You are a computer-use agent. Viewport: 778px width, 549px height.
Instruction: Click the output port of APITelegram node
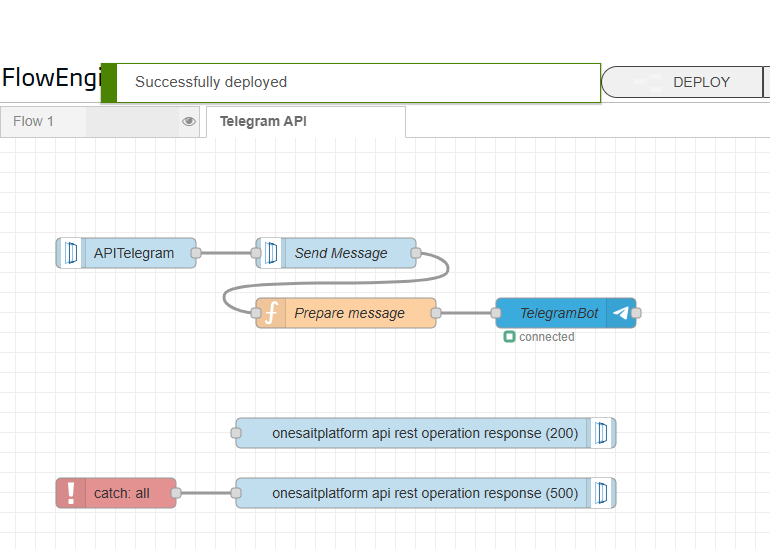[x=196, y=253]
